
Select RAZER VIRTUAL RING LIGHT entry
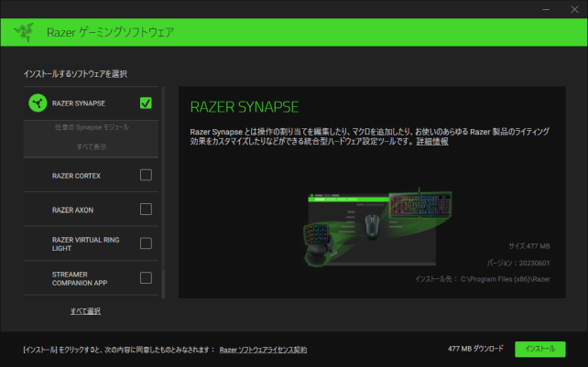point(91,243)
